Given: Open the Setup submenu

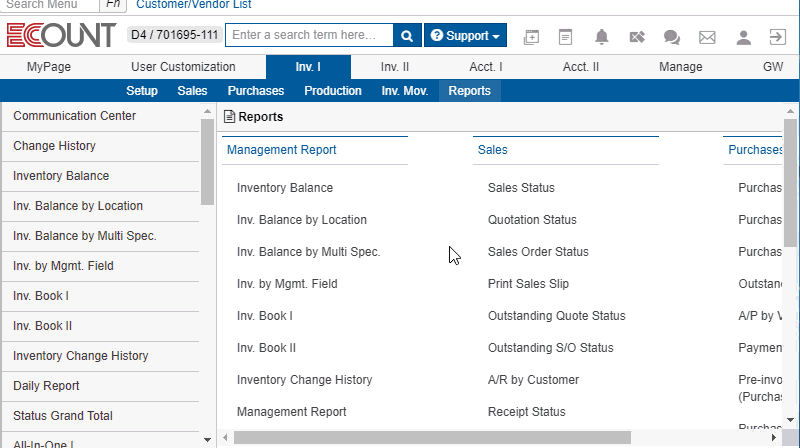Looking at the screenshot, I should point(142,91).
